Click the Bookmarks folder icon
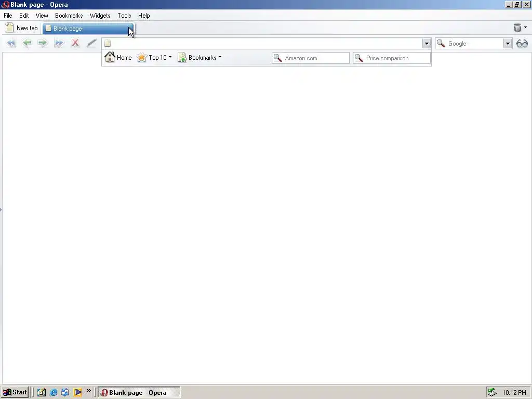 point(182,58)
